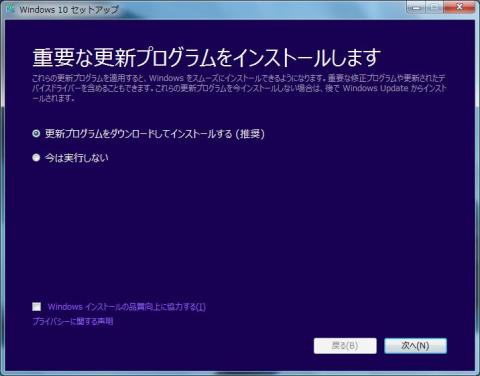Click the Windows 10 setup title bar icon
This screenshot has height=376, width=480.
[x=10, y=9]
